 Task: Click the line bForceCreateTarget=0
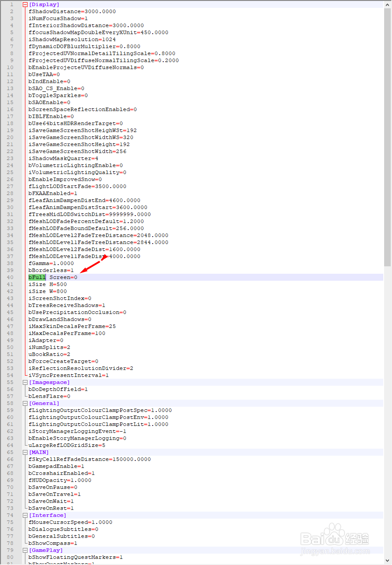coord(63,361)
